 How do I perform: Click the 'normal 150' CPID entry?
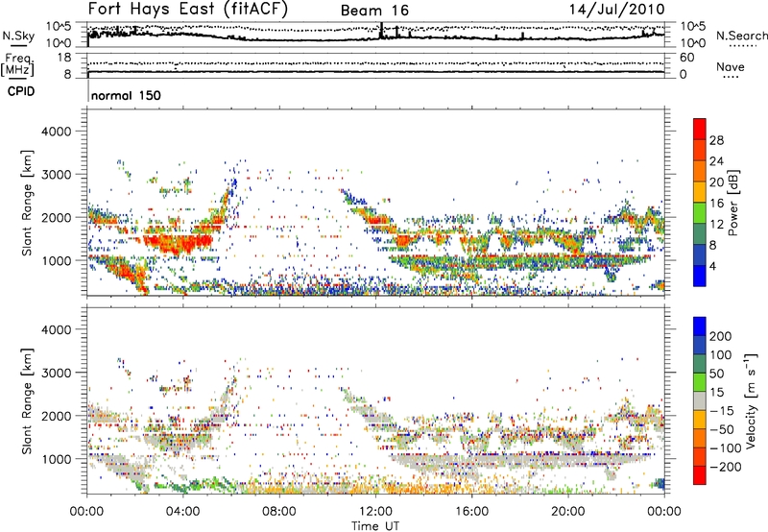(x=126, y=95)
